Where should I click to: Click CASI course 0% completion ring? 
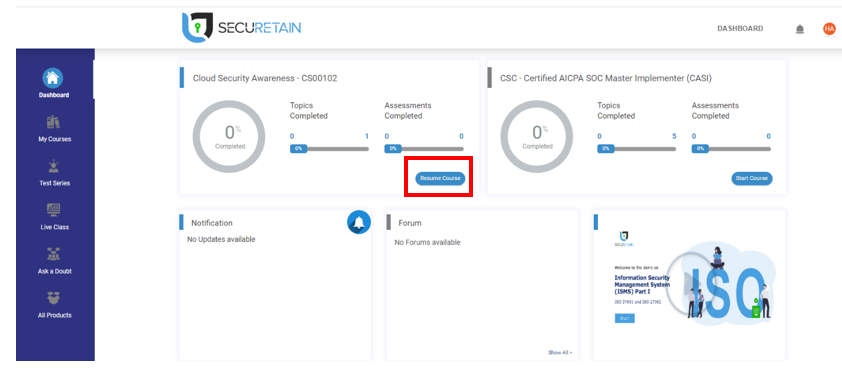[536, 136]
